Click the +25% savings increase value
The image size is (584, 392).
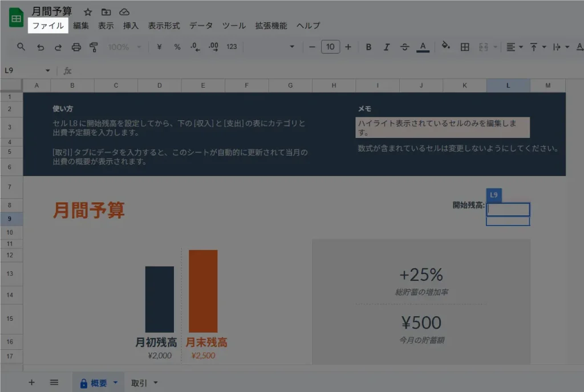(421, 275)
